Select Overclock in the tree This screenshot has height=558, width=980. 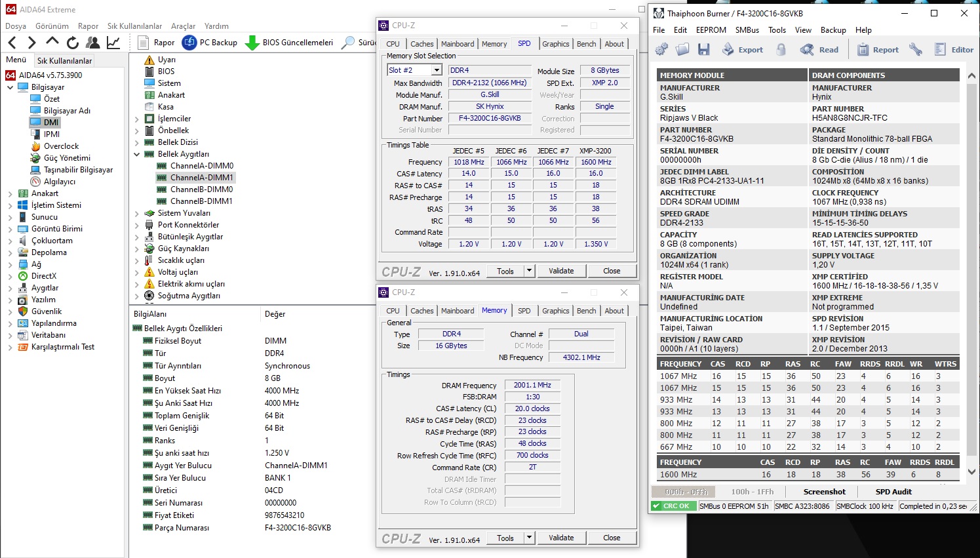point(54,146)
